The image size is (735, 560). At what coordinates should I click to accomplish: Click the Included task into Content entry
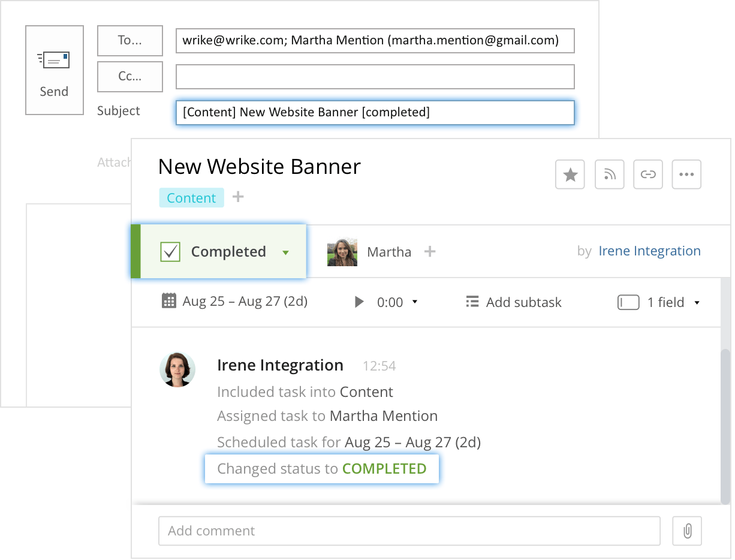(x=305, y=392)
